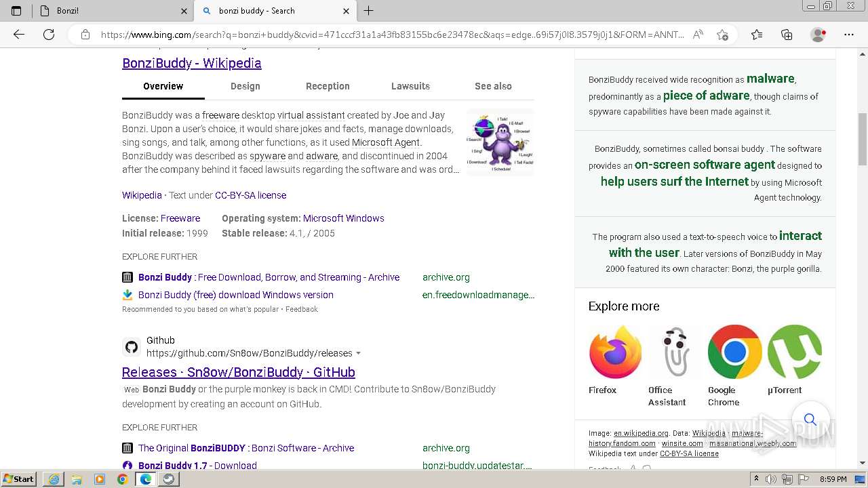
Task: Open The Original BonziBUDDY Archive link
Action: (246, 448)
